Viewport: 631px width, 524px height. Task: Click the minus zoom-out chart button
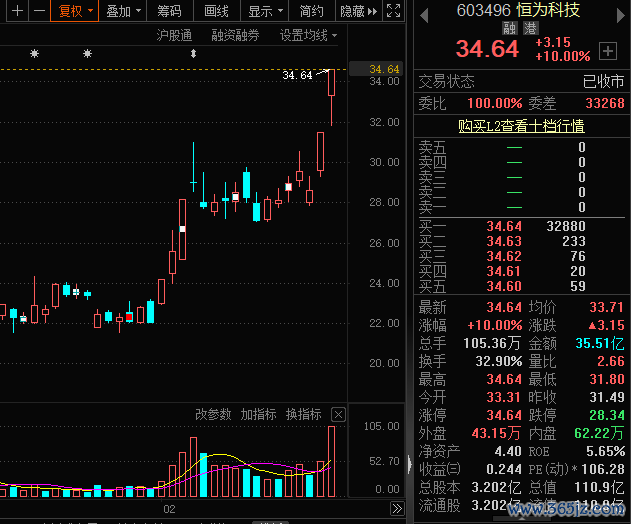[39, 11]
